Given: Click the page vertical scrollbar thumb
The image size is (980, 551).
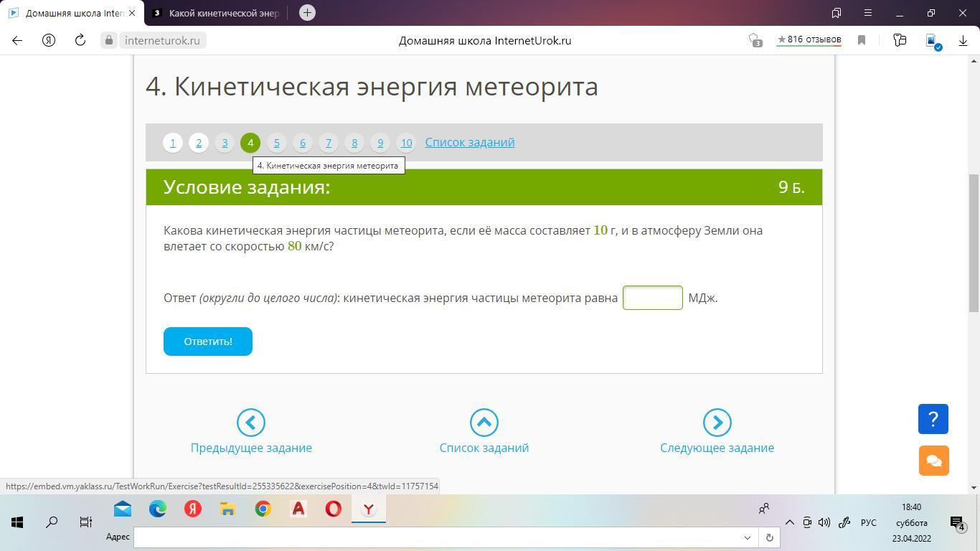Looking at the screenshot, I should (974, 242).
